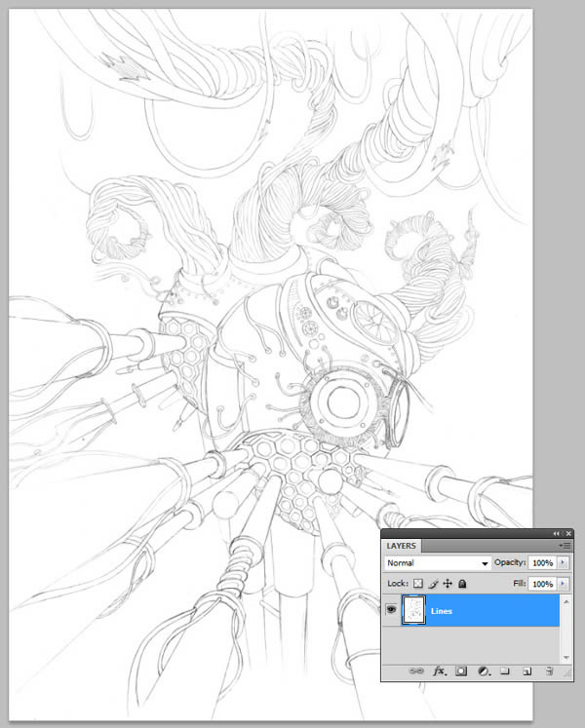Lock all on the Lines layer
Image resolution: width=585 pixels, height=728 pixels.
462,584
